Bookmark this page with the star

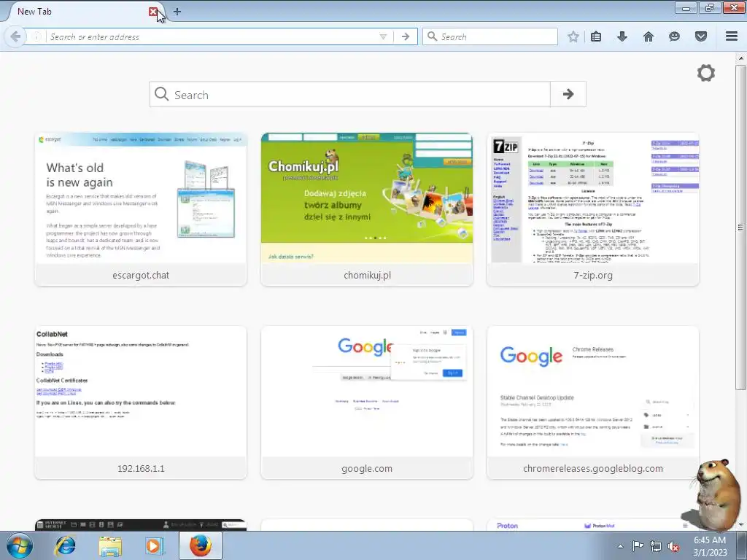tap(573, 36)
